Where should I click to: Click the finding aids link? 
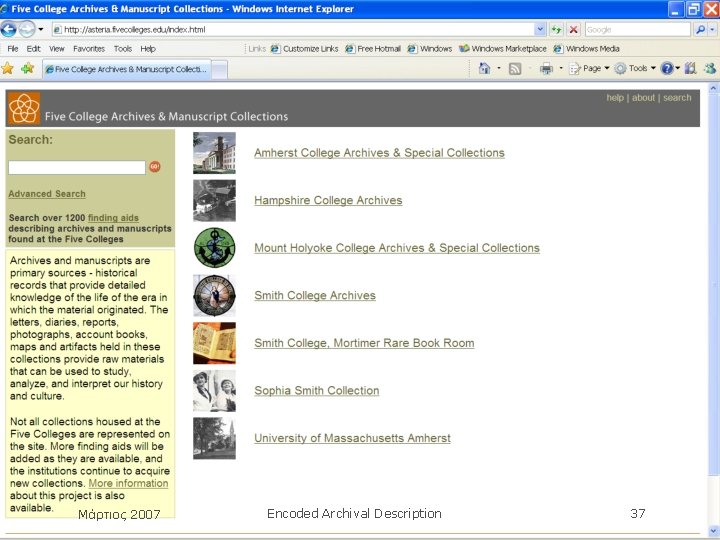point(113,218)
